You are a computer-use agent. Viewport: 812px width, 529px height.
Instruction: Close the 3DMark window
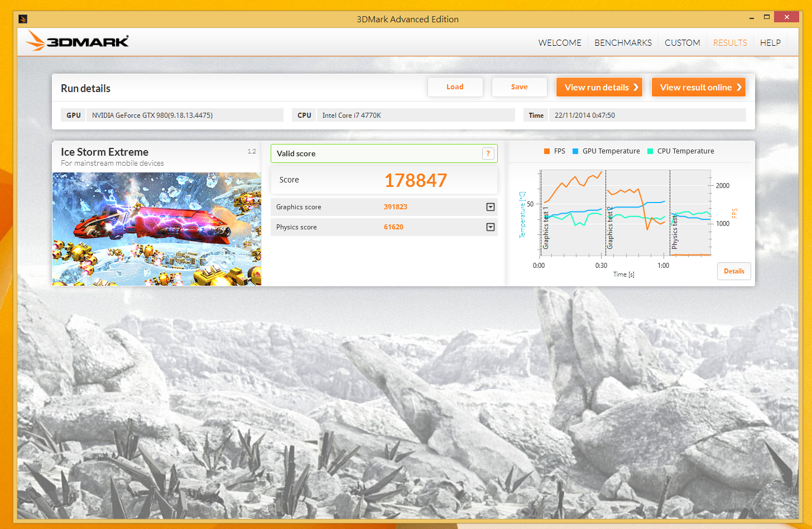(x=786, y=17)
